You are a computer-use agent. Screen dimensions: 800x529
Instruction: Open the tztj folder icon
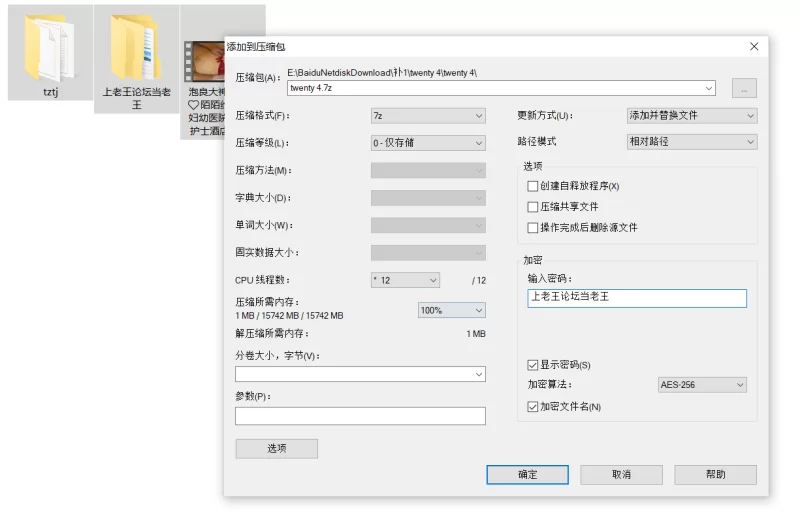pos(50,48)
